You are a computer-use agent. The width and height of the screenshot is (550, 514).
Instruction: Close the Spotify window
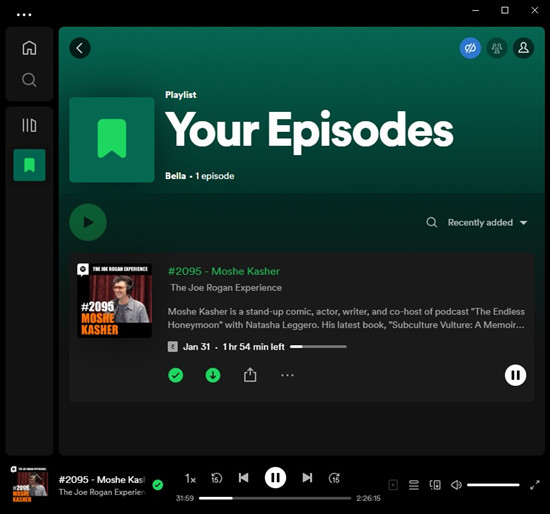click(x=535, y=10)
